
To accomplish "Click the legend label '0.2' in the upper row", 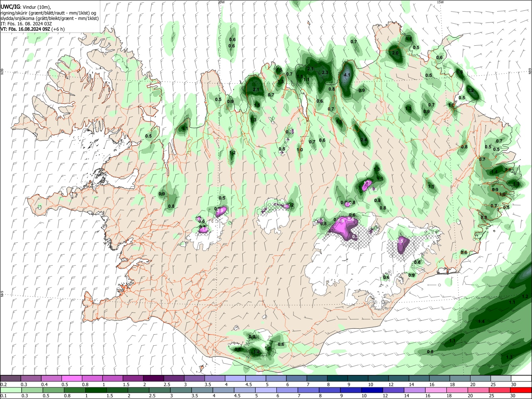I will [3, 384].
